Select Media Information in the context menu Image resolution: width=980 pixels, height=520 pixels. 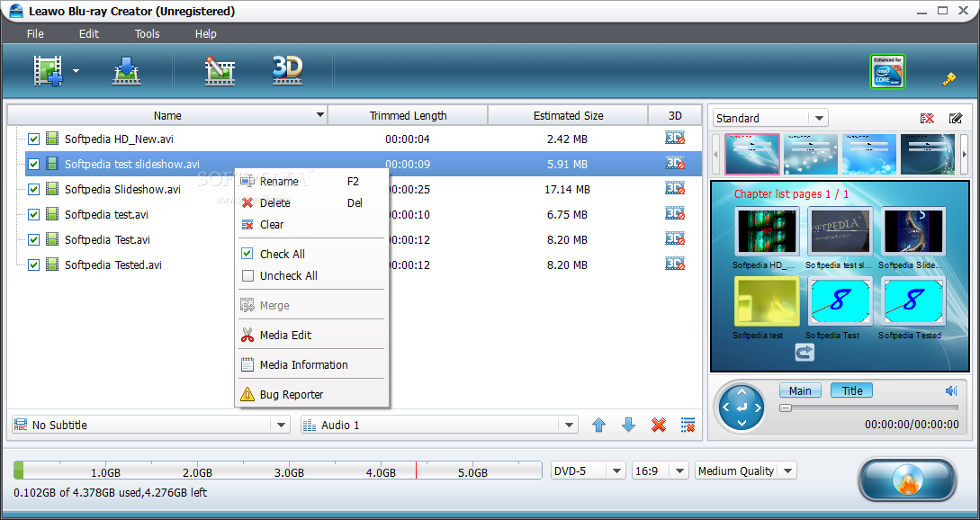pyautogui.click(x=311, y=364)
